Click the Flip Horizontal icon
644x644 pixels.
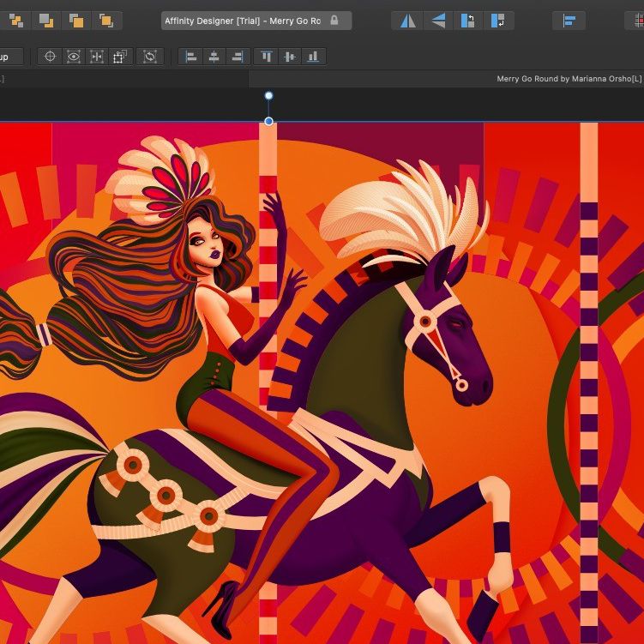(x=408, y=20)
